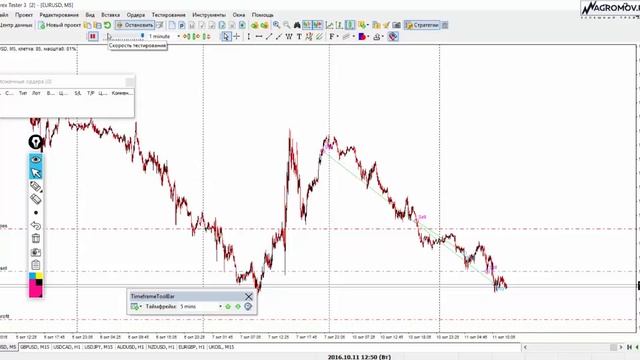Select the arrow cursor tool in toolbar
Image resolution: width=640 pixels, height=360 pixels.
[x=226, y=37]
